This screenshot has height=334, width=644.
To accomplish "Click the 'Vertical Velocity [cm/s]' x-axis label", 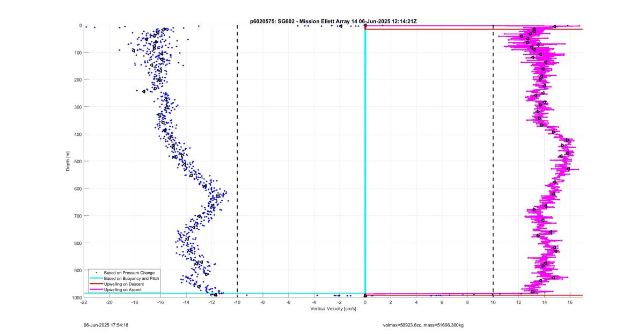I will click(333, 308).
